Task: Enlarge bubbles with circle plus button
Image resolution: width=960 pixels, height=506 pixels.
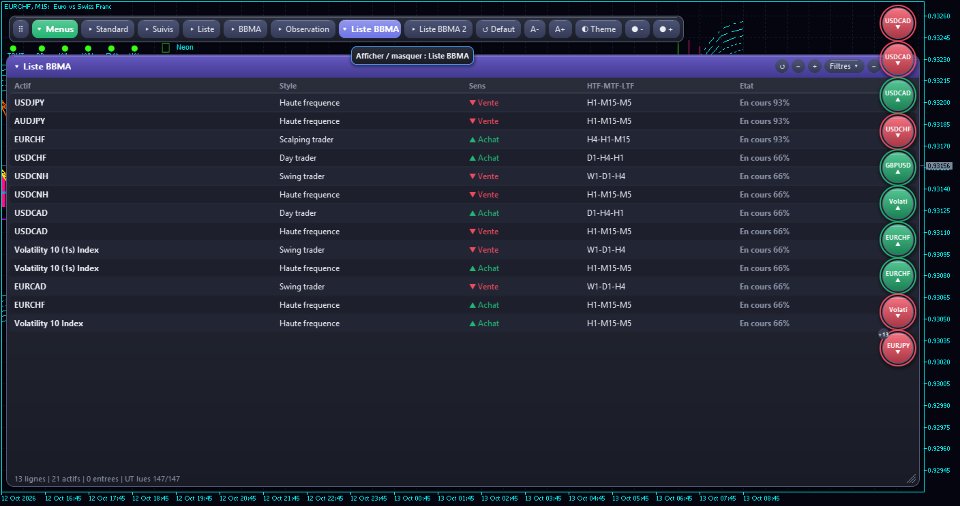Action: (666, 29)
